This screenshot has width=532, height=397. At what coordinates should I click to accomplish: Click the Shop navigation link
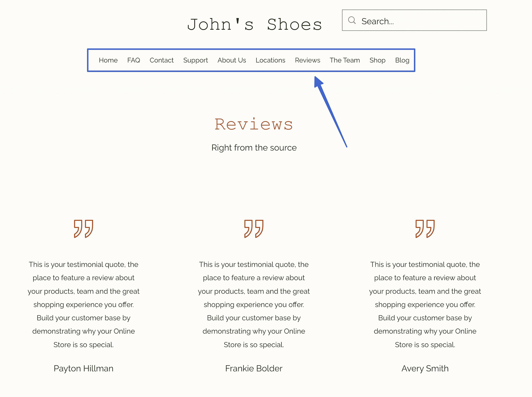pyautogui.click(x=377, y=60)
